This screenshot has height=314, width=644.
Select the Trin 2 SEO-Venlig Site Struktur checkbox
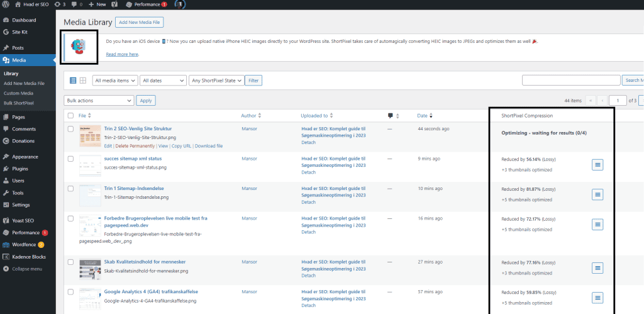click(70, 128)
